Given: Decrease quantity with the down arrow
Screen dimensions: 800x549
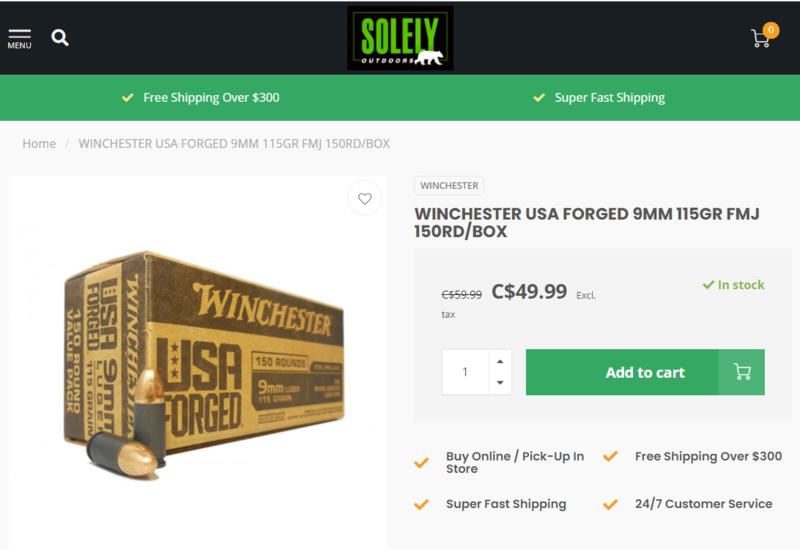Looking at the screenshot, I should (x=500, y=383).
